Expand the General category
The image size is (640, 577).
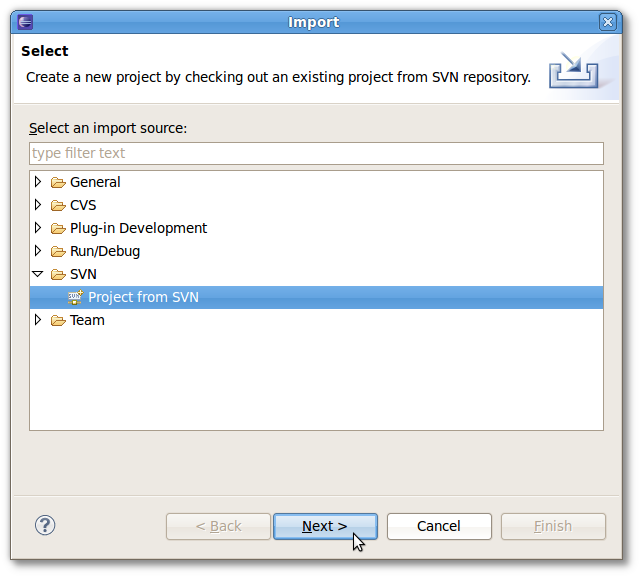[38, 182]
